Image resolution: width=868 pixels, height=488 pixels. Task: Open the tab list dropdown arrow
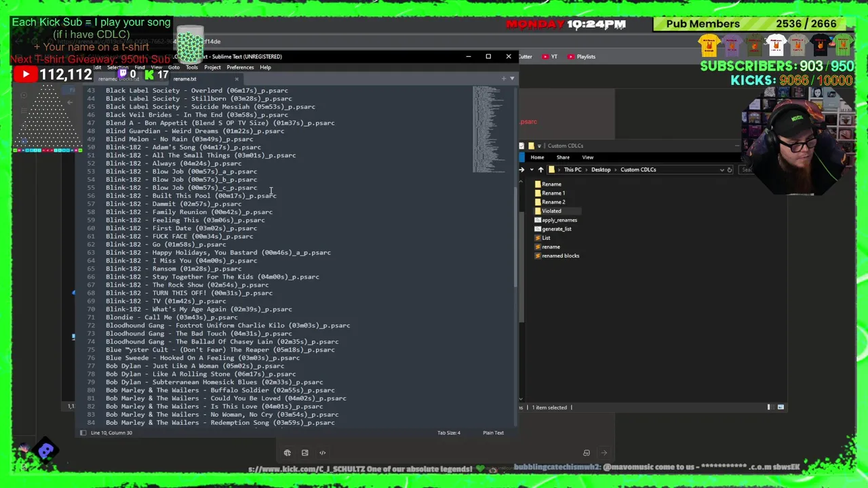(512, 79)
